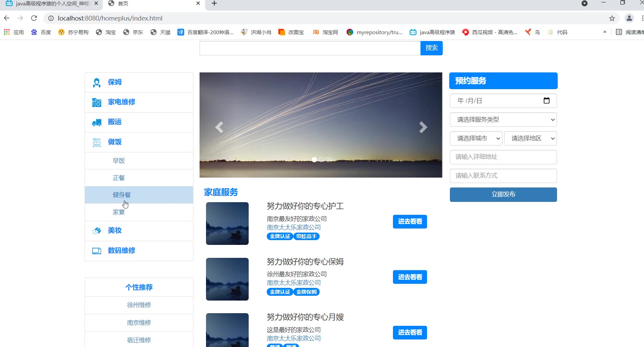Focus the 请输入详细地址 field
Image resolution: width=644 pixels, height=347 pixels.
tap(503, 157)
